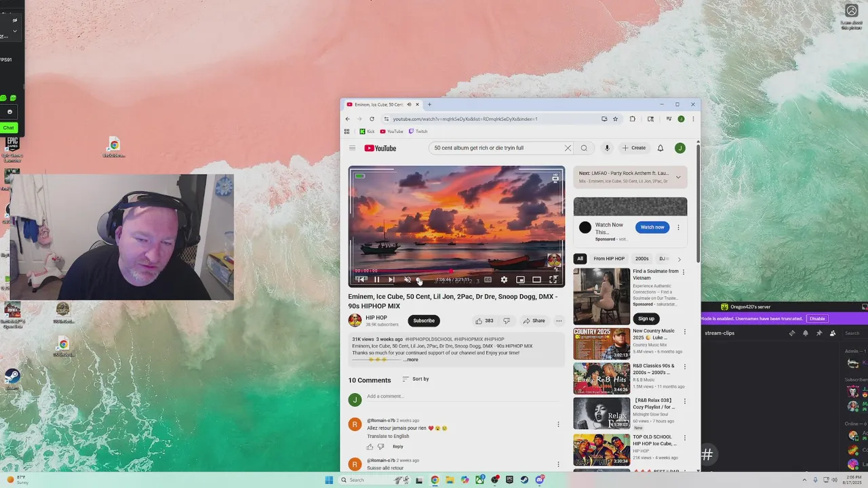Open File Explorer from the taskbar
Viewport: 868px width, 488px height.
450,480
